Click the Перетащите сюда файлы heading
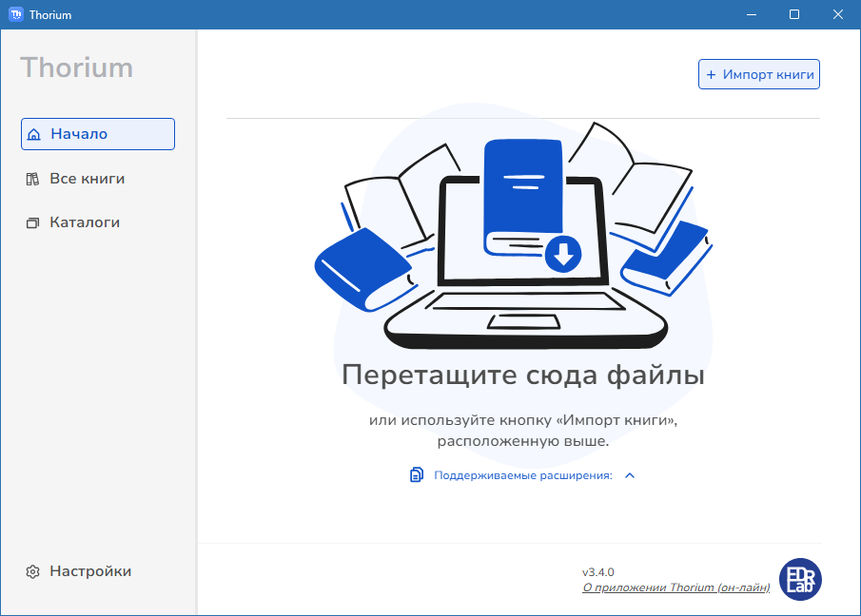 coord(522,375)
